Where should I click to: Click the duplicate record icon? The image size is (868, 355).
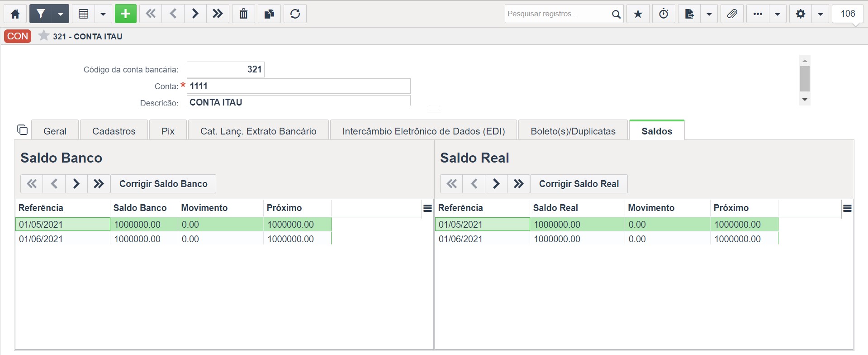tap(269, 14)
